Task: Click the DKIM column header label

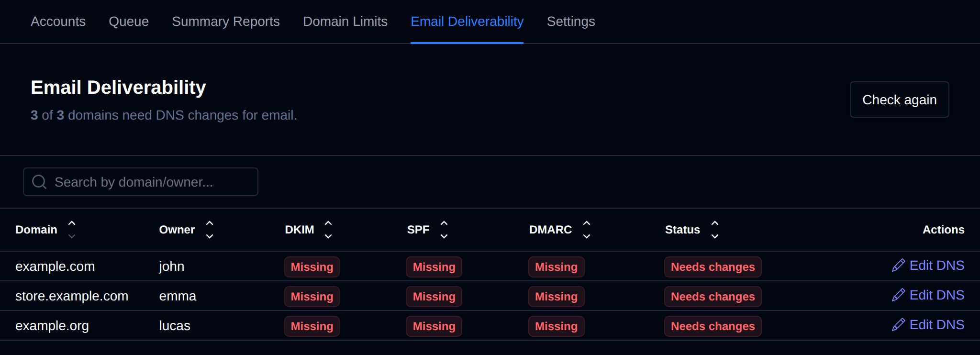Action: [x=300, y=230]
